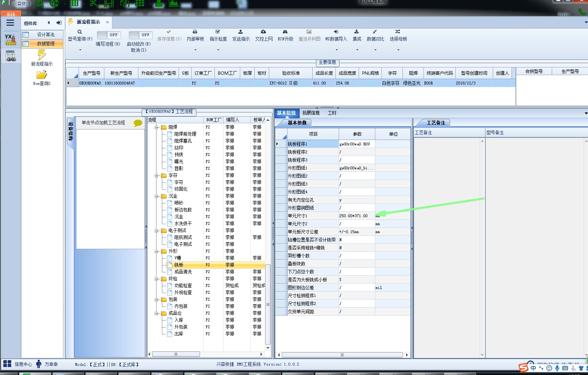Slide the process tree horizontal scrollbar
588x375 pixels.
pos(176,354)
